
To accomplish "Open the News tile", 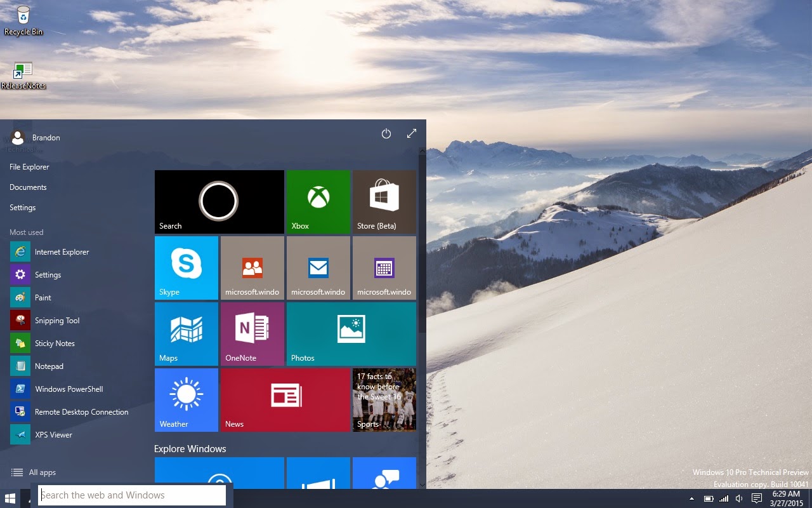I will point(285,399).
